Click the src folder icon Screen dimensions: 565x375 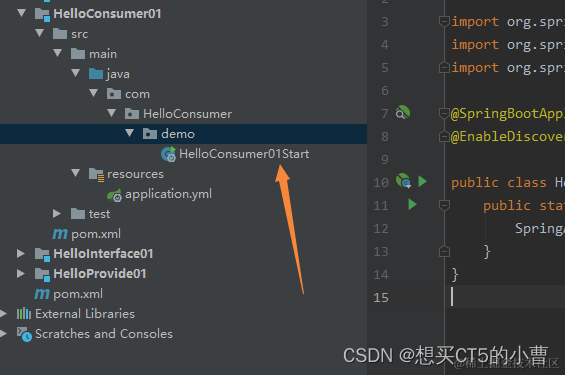60,34
